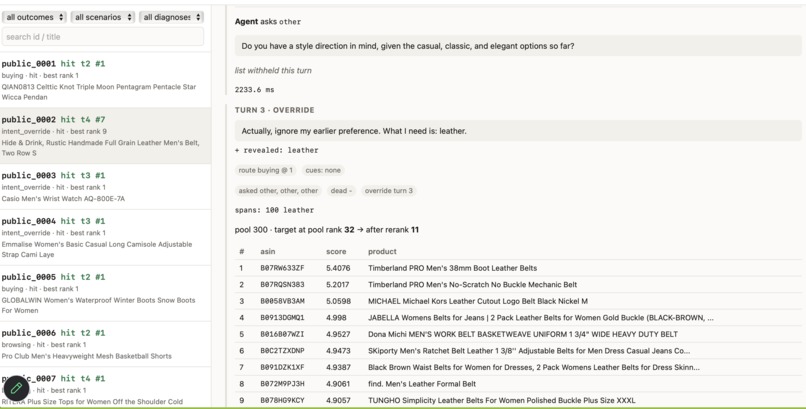Viewport: 806px width, 409px height.
Task: Select the public_0005 winter boots entry
Action: [105, 293]
